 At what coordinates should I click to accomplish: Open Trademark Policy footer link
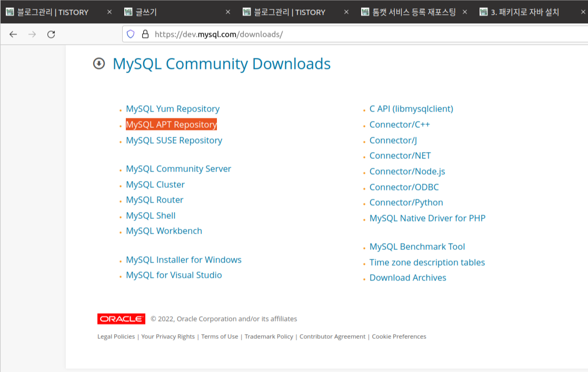pos(269,336)
